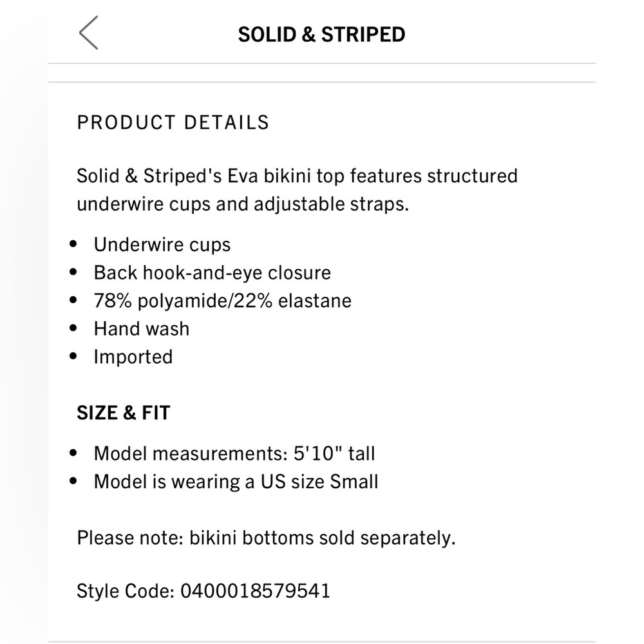Select 'Model is wearing a' text
644x644 pixels.
tap(174, 482)
